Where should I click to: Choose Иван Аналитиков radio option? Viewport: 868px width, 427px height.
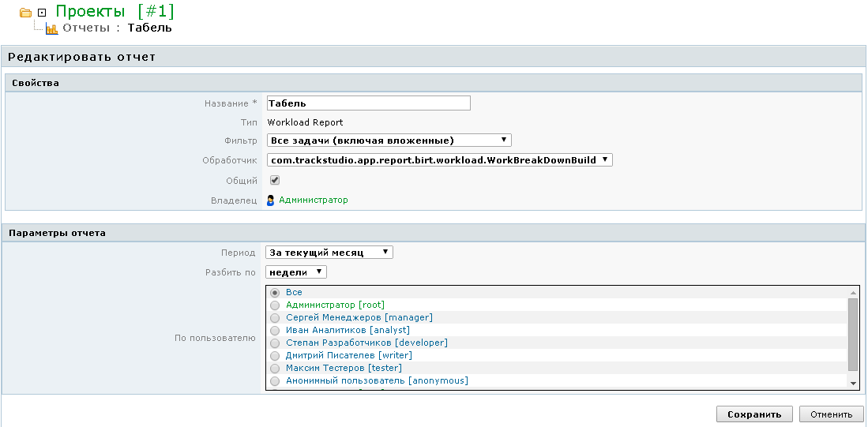tap(275, 330)
